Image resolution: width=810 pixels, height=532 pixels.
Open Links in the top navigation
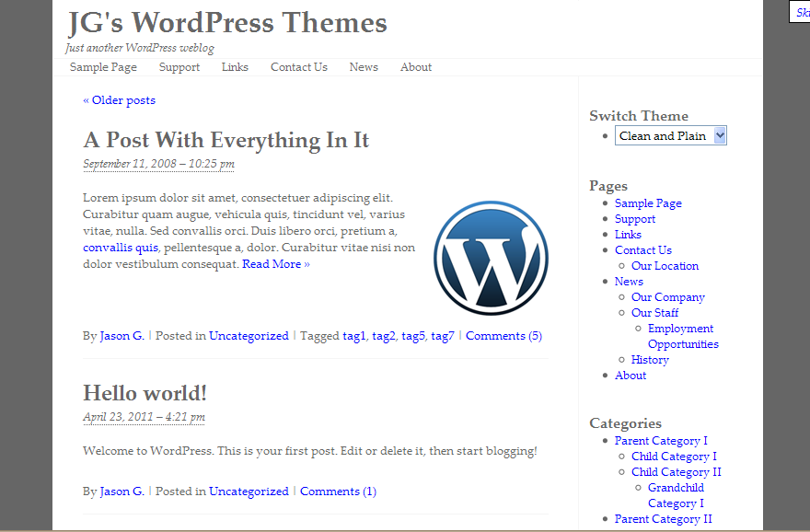tap(235, 67)
